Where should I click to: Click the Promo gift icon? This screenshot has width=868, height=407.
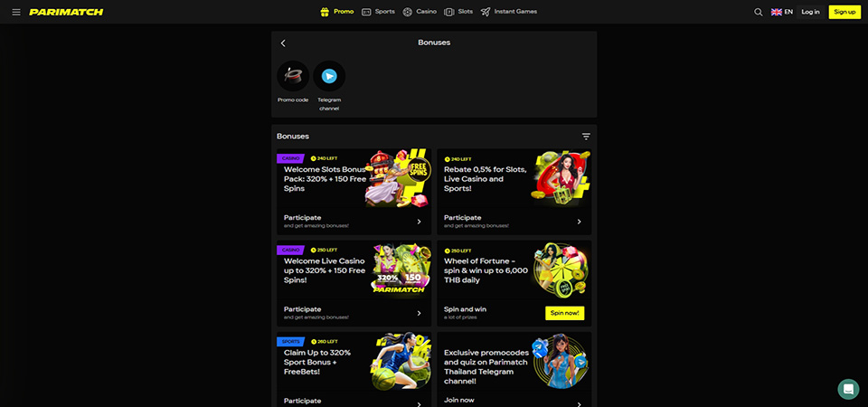coord(325,12)
